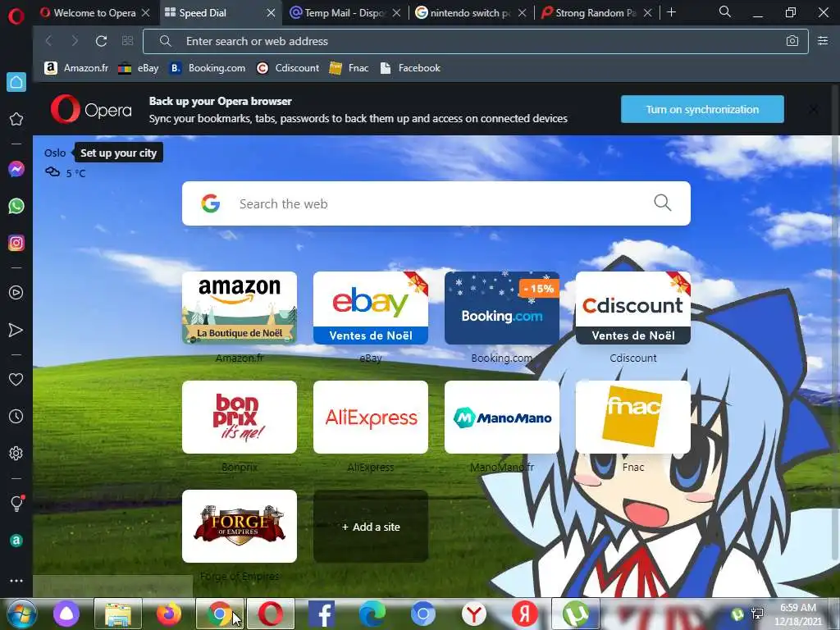This screenshot has height=630, width=840.
Task: Focus the Search the web box
Action: [436, 203]
